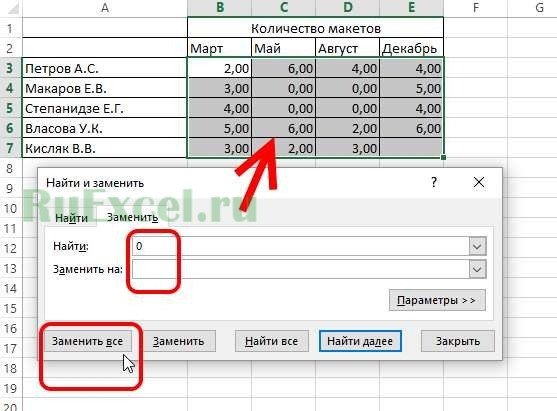Click the Заменить button
This screenshot has width=557, height=411.
pos(178,341)
